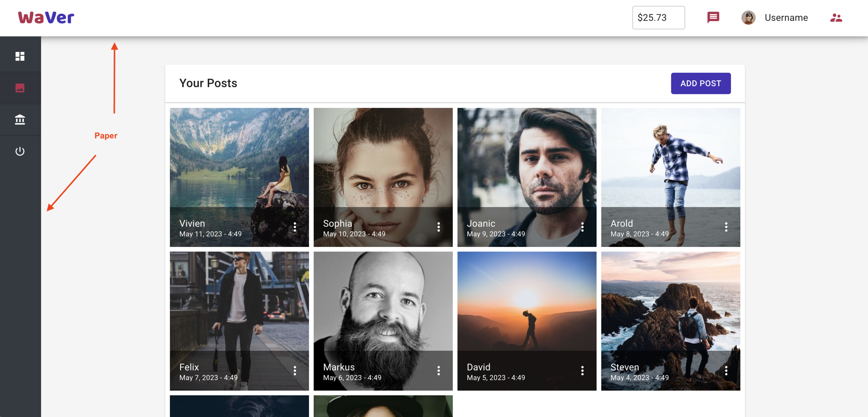Click the date May 6, 2023 - 4:49
The width and height of the screenshot is (868, 417).
tap(352, 378)
